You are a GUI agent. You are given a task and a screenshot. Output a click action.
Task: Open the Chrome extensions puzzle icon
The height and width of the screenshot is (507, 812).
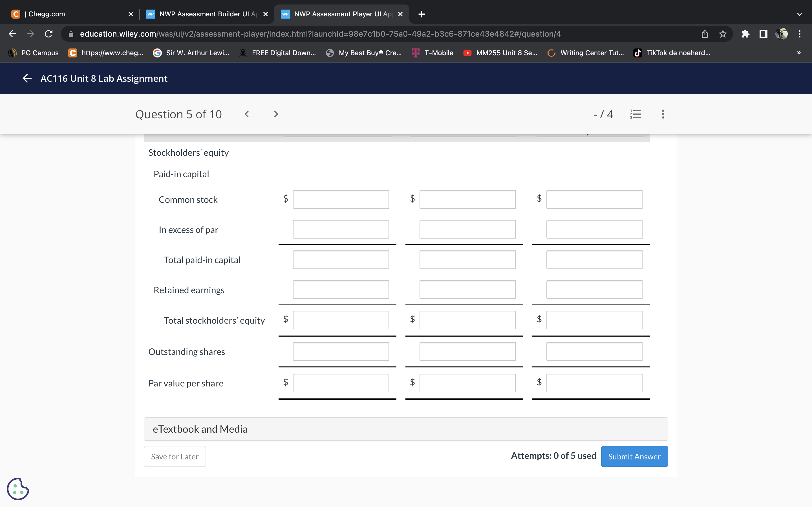pos(745,34)
